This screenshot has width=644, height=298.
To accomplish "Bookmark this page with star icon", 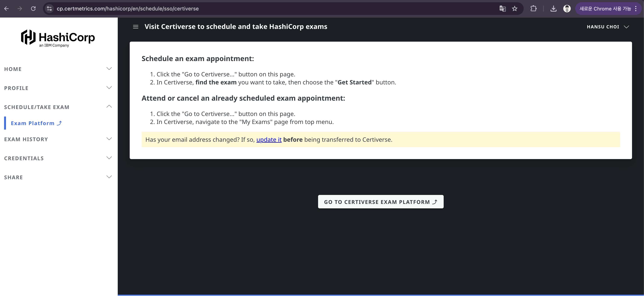I will point(514,9).
